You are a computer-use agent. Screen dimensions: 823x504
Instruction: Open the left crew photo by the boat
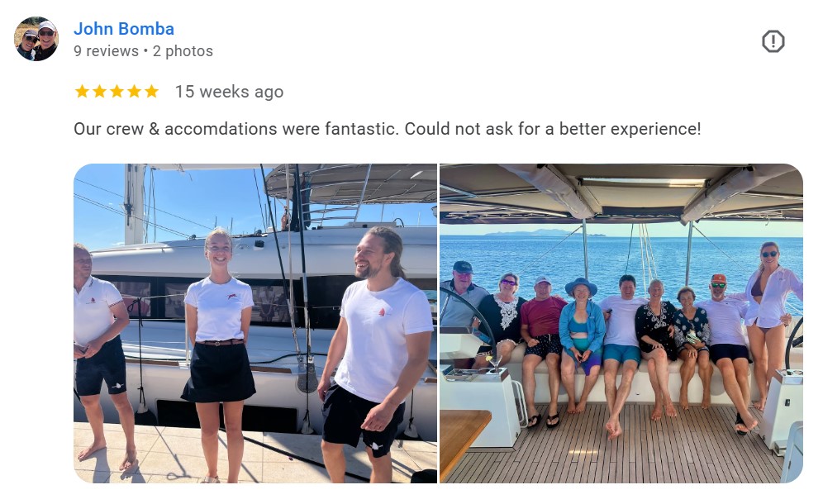(x=255, y=323)
